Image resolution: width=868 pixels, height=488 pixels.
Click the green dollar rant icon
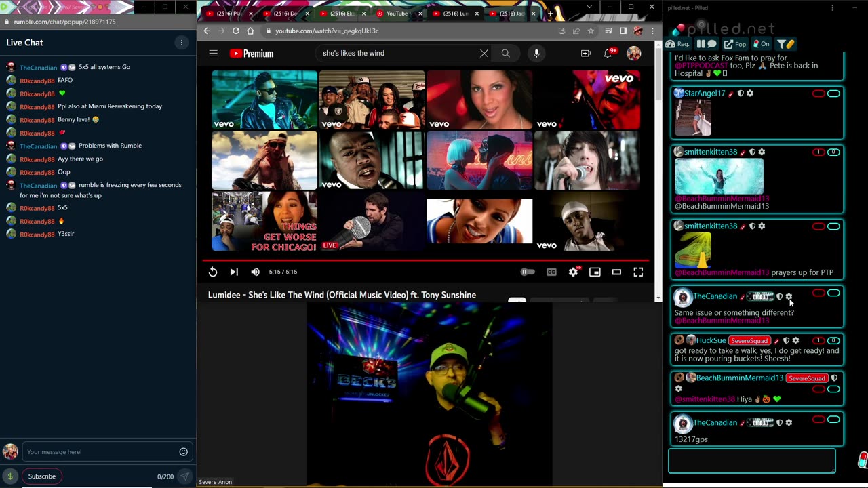[9, 476]
